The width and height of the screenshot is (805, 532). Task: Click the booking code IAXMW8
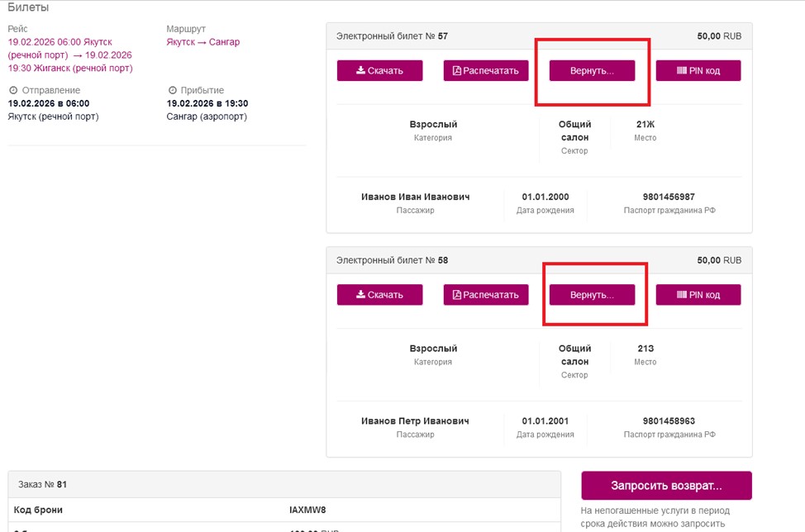coord(307,510)
